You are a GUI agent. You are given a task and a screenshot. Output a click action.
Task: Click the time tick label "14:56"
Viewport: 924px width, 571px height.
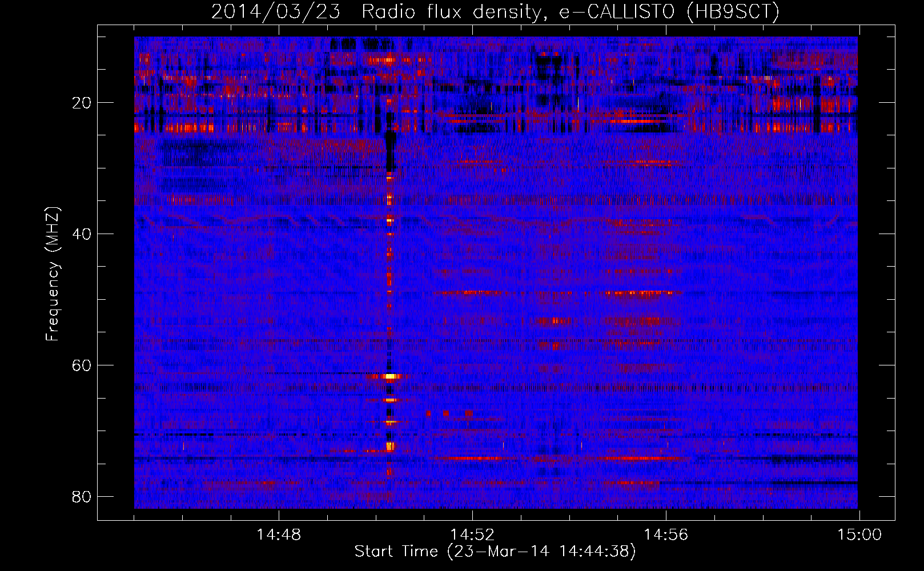[x=666, y=535]
